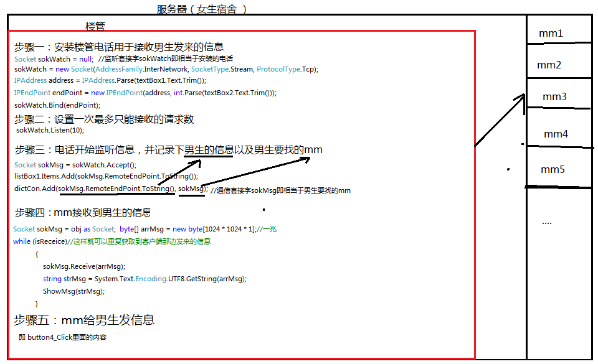Click the line 'Socket sokWatch = null;'
This screenshot has width=598, height=364.
(54, 59)
